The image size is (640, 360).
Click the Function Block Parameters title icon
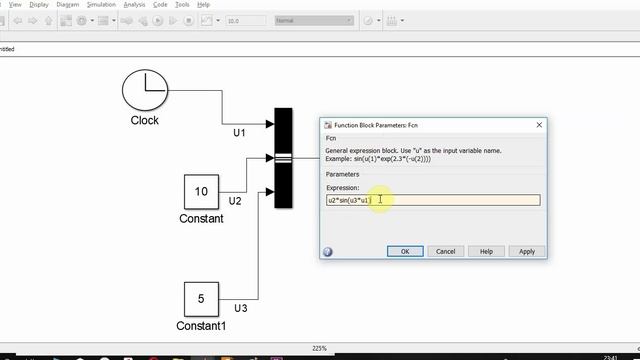tap(328, 125)
